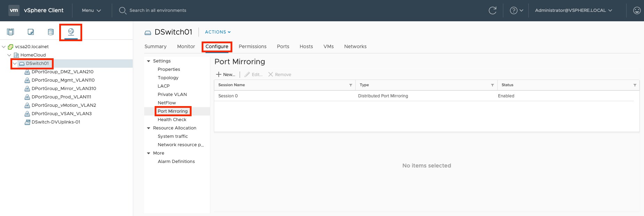Click DPortGroup_Mirror_VLAN310 port group icon
Image resolution: width=644 pixels, height=216 pixels.
27,89
